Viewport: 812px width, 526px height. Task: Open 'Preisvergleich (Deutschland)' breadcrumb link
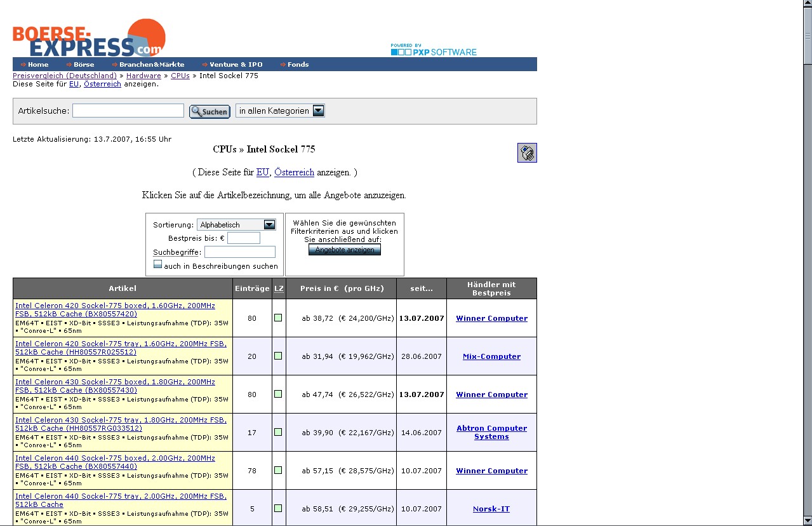[x=65, y=76]
